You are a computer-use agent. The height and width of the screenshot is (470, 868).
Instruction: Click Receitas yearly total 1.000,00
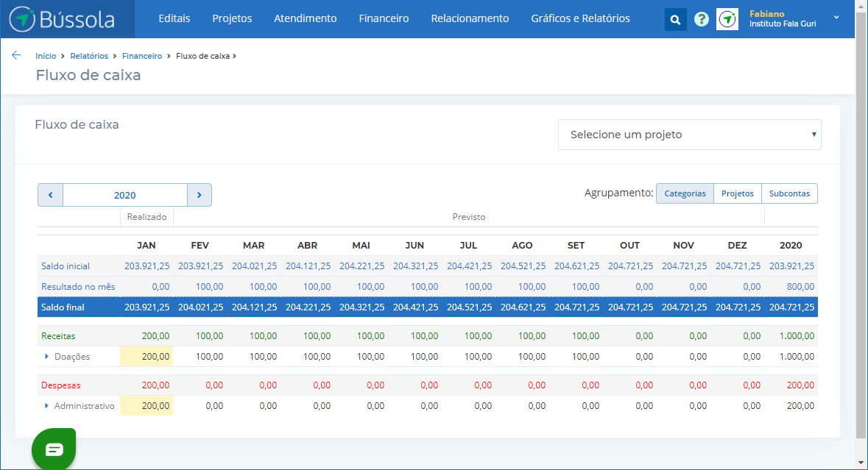coord(797,335)
